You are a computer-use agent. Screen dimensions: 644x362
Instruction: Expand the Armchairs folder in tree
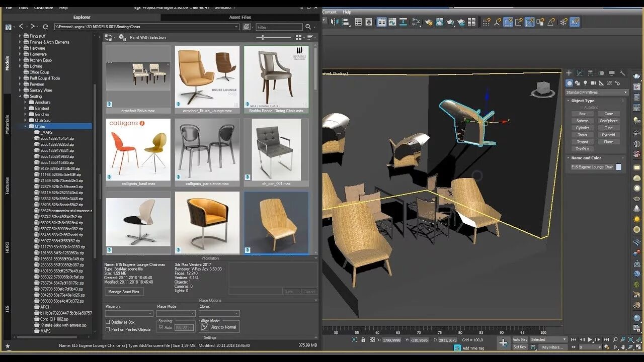(x=25, y=103)
